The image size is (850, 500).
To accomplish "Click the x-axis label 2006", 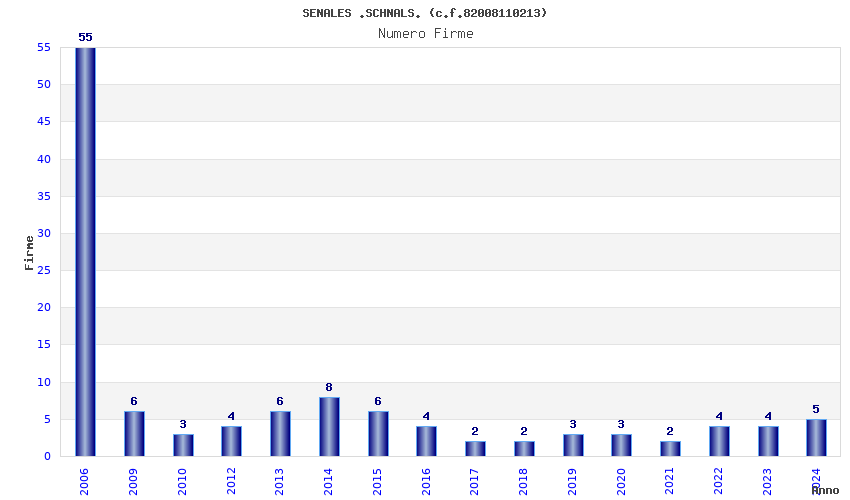I will point(84,482).
